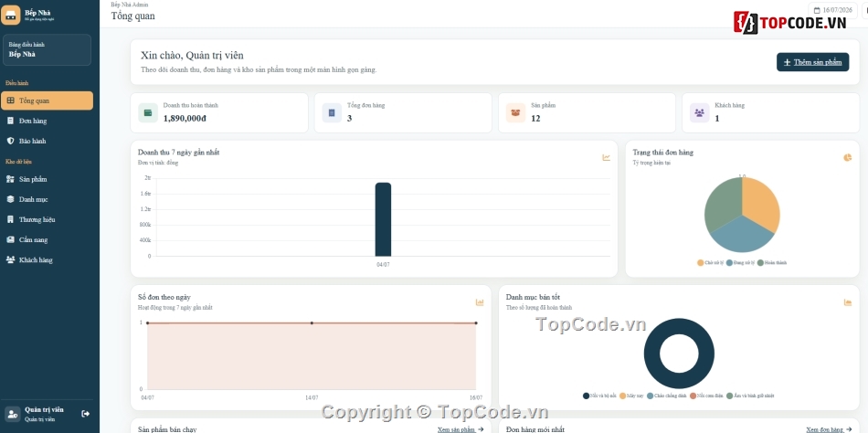Click the green slice of the status pie chart
The image size is (868, 433).
[x=722, y=203]
